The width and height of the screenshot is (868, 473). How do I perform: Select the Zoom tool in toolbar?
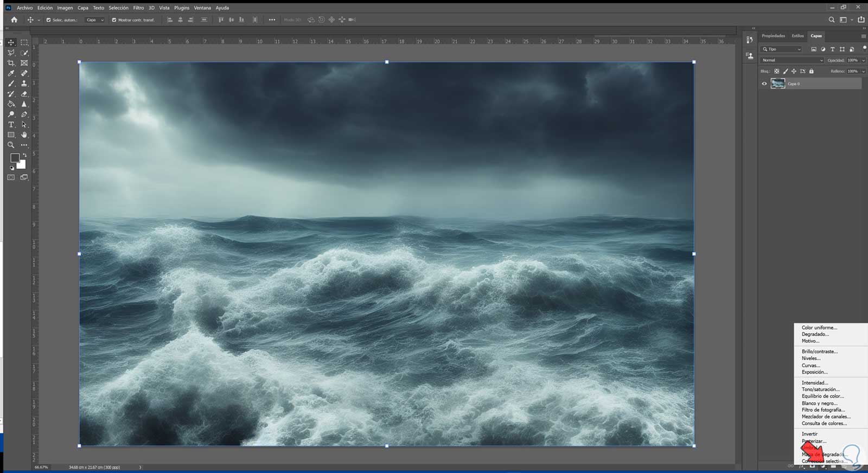pyautogui.click(x=11, y=145)
